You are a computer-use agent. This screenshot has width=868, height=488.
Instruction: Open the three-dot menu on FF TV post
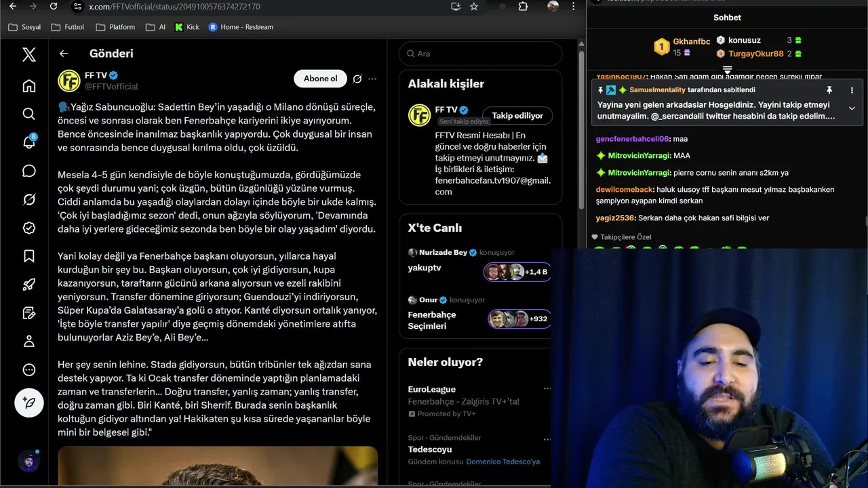372,79
